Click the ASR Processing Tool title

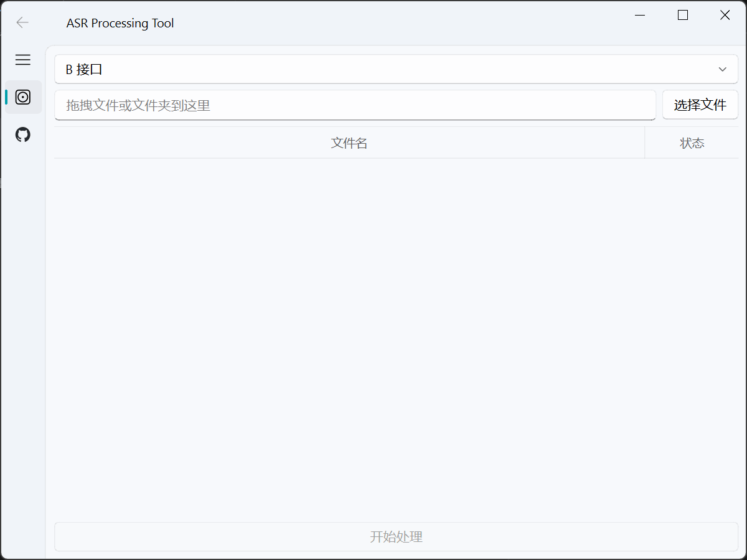coord(120,23)
